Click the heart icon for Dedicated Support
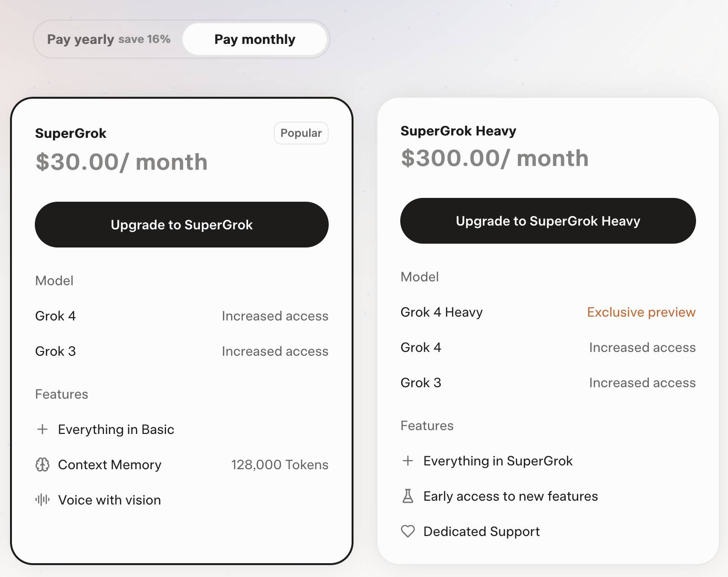This screenshot has width=728, height=577. tap(408, 531)
